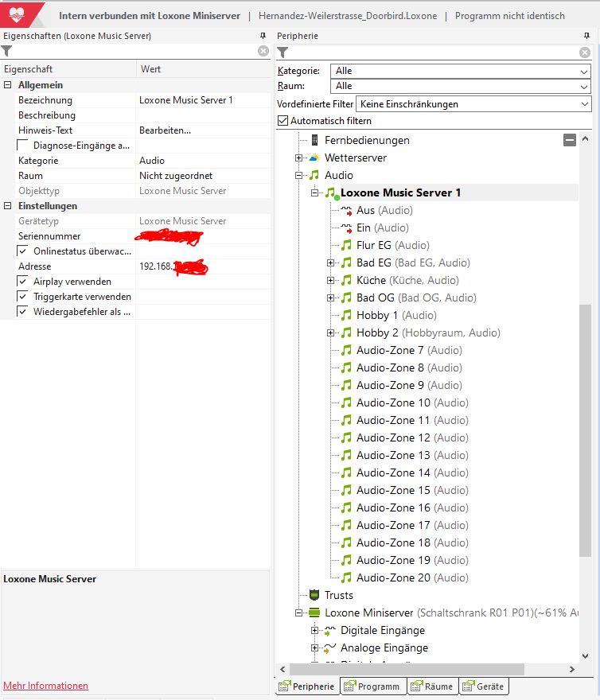The width and height of the screenshot is (600, 700).
Task: Open the Kategorie dropdown
Action: coord(460,71)
